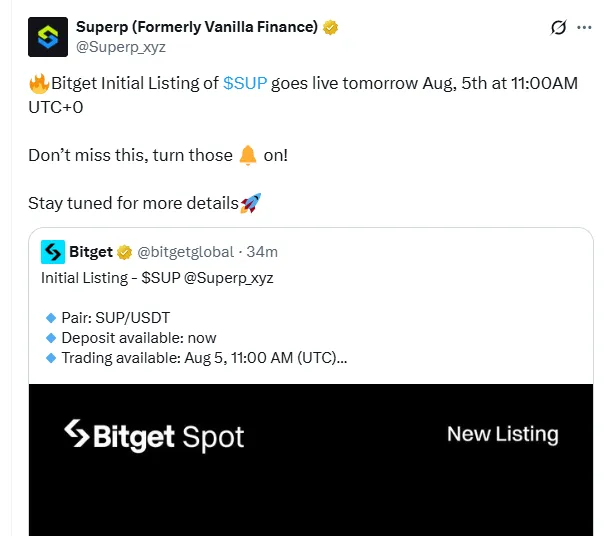This screenshot has width=604, height=536.
Task: Click Bitget avatar in the quoted tweet
Action: [53, 251]
